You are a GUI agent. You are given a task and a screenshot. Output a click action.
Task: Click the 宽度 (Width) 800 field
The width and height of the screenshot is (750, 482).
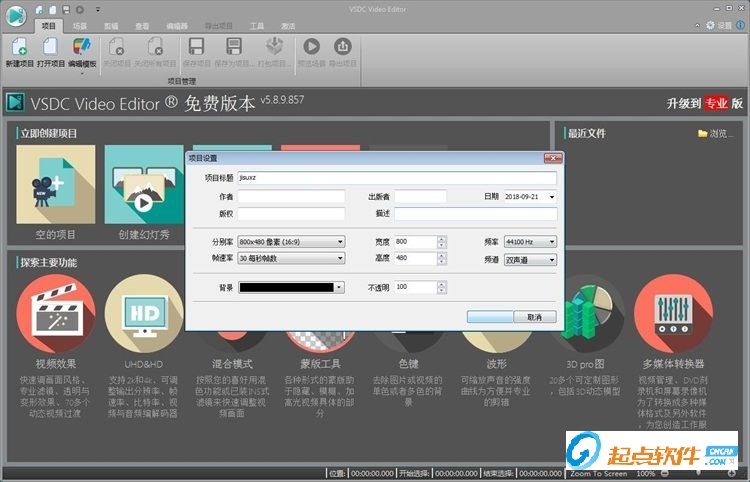click(x=416, y=242)
